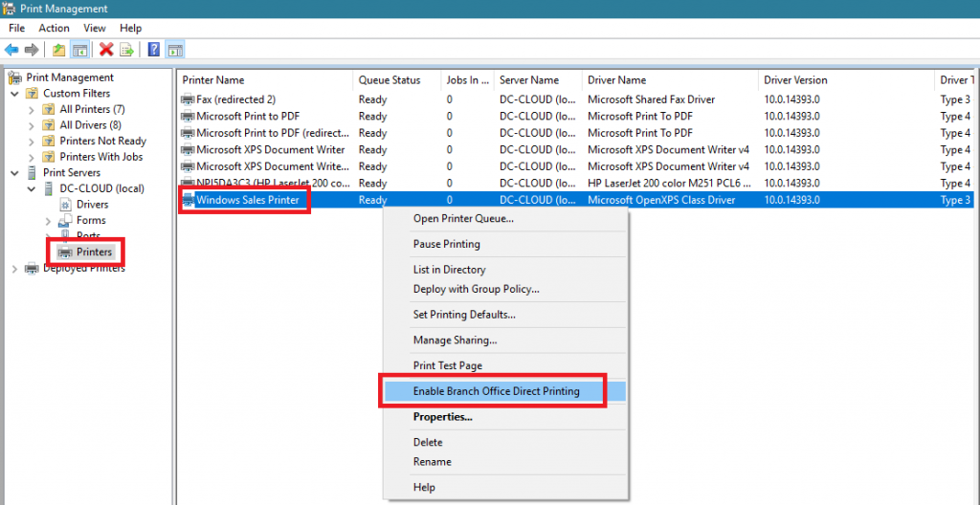This screenshot has height=505, width=980.
Task: Collapse the Custom Filters tree node
Action: pyautogui.click(x=14, y=94)
